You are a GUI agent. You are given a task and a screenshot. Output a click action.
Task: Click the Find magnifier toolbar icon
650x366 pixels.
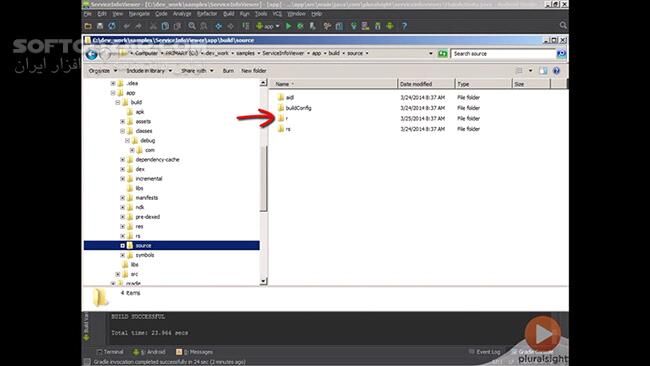192,26
